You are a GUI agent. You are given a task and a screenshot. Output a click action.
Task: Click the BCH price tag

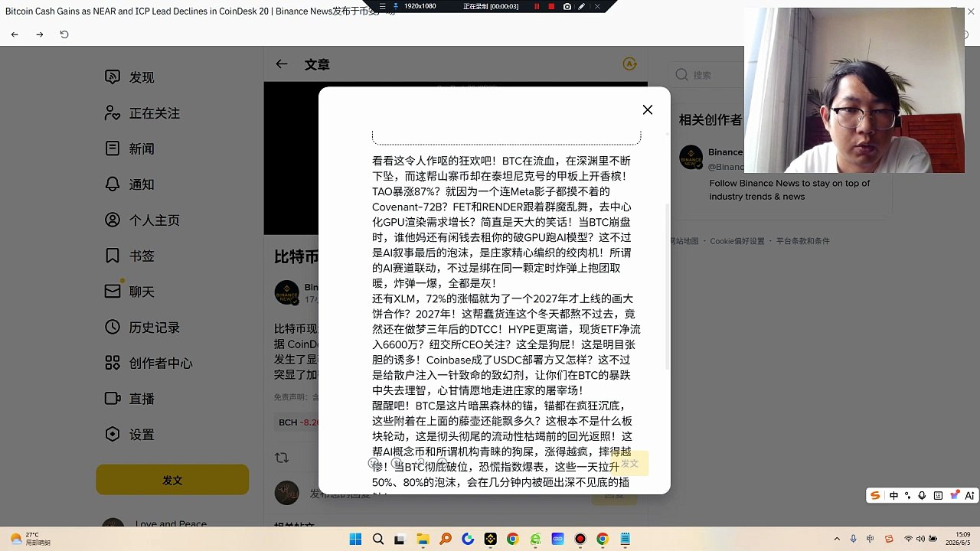297,422
